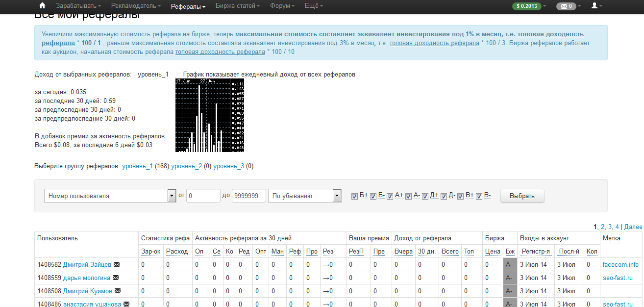The height and width of the screenshot is (307, 644).
Task: Focus the 'до' maximum value field
Action: pyautogui.click(x=249, y=196)
